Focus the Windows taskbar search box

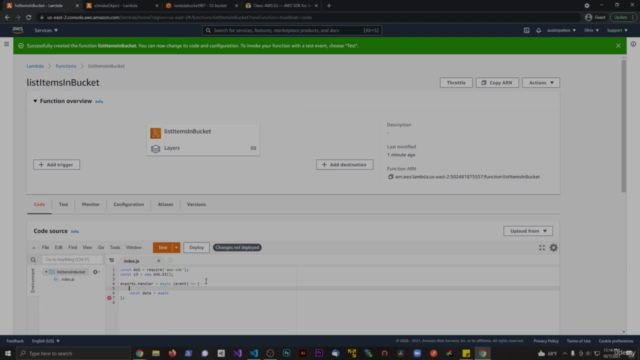coord(73,353)
